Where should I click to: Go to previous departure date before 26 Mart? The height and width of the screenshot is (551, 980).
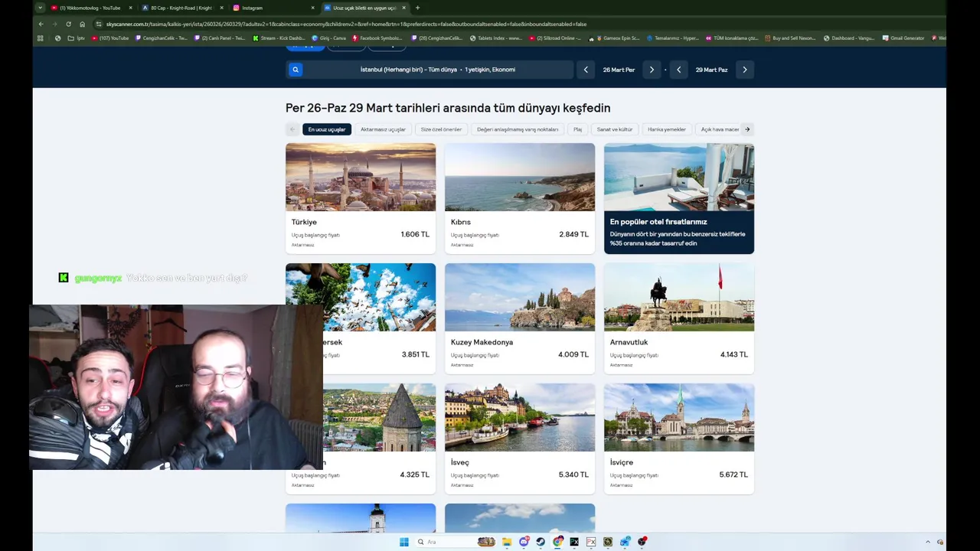pyautogui.click(x=586, y=70)
